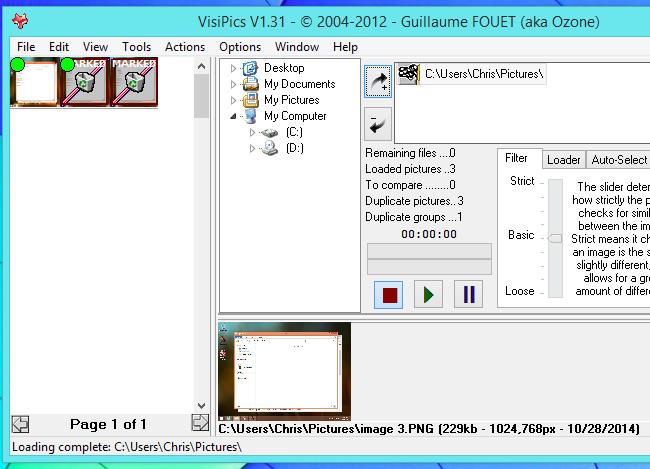Expand the (D:) drive node

coord(252,148)
